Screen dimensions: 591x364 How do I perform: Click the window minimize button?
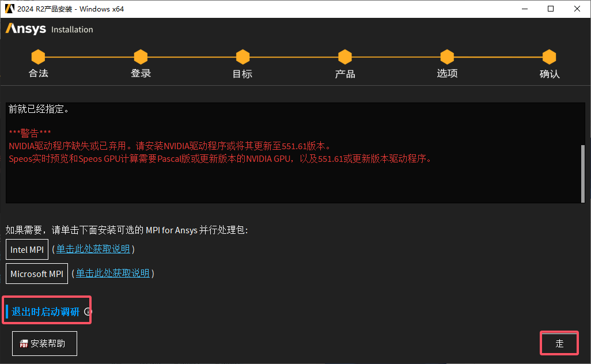525,9
